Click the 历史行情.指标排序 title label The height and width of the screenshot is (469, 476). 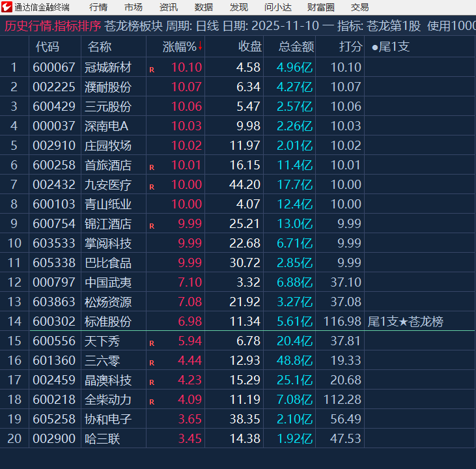pos(53,26)
